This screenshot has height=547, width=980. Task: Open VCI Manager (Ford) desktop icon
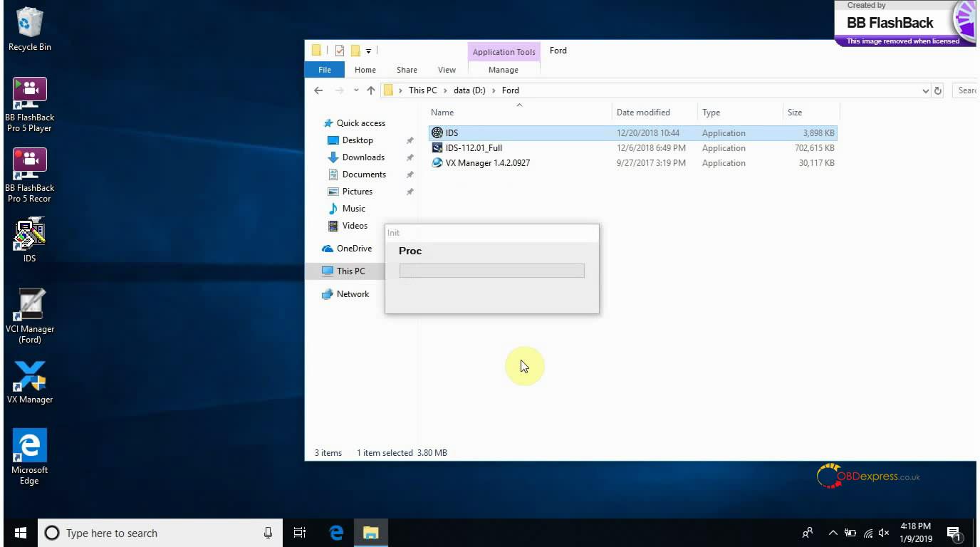click(x=29, y=307)
